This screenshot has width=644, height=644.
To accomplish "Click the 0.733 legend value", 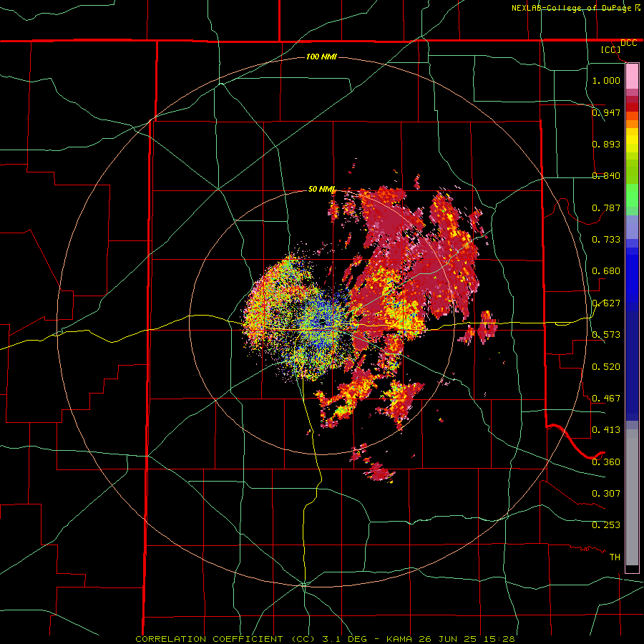I will [606, 239].
